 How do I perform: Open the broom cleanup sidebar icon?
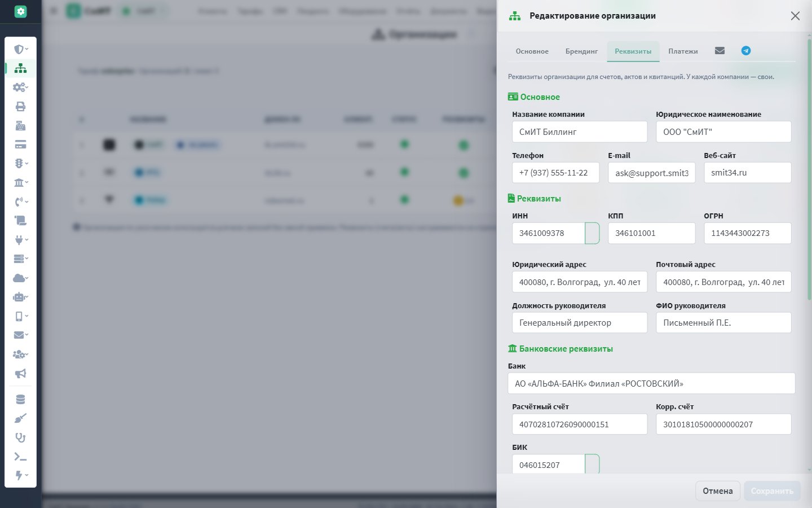pos(20,419)
